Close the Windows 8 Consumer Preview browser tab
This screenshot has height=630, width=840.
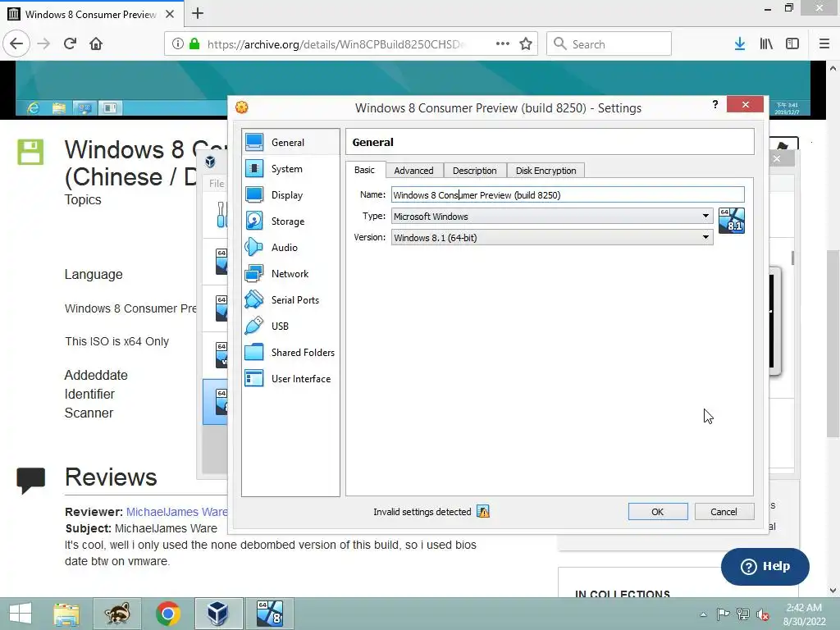[170, 14]
